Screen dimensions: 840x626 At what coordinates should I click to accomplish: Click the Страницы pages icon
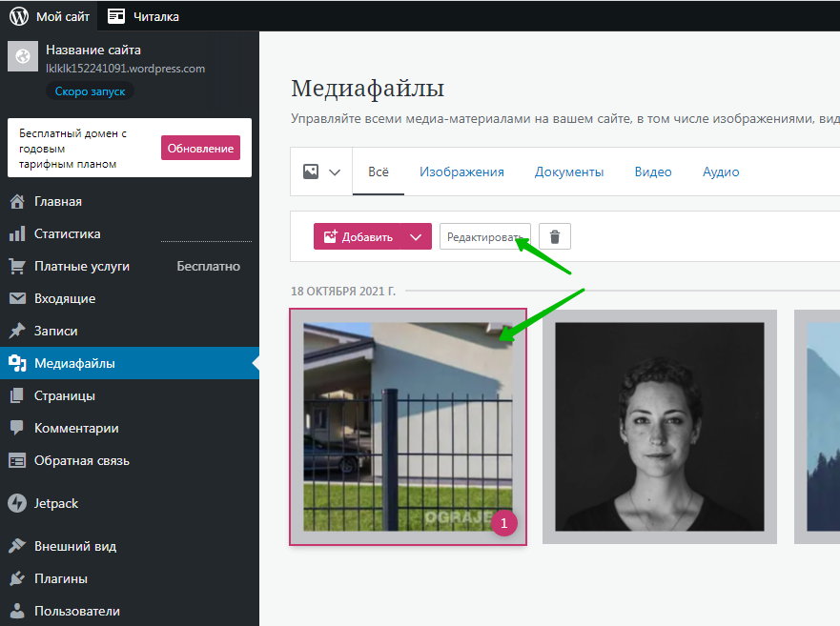coord(17,395)
